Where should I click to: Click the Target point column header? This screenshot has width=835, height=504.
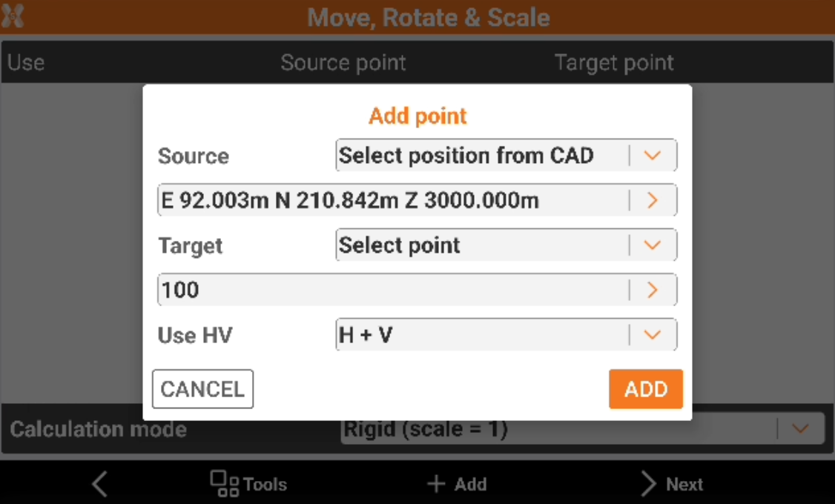click(614, 63)
